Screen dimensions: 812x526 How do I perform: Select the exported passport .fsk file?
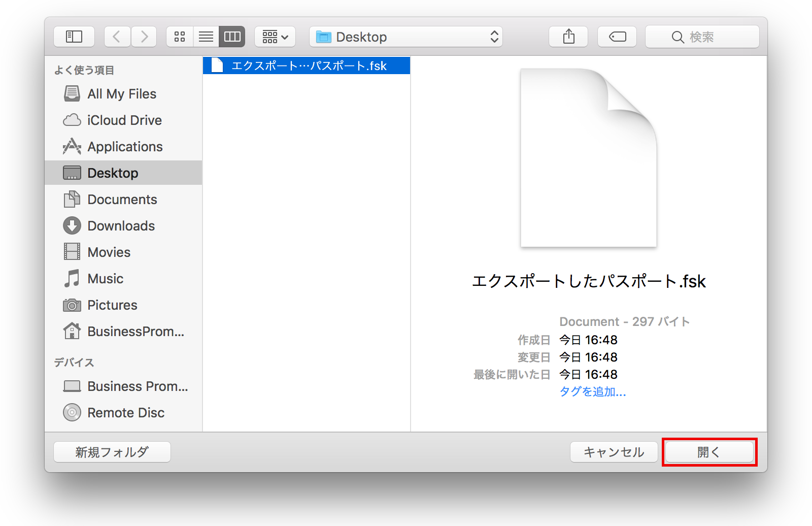click(x=307, y=65)
